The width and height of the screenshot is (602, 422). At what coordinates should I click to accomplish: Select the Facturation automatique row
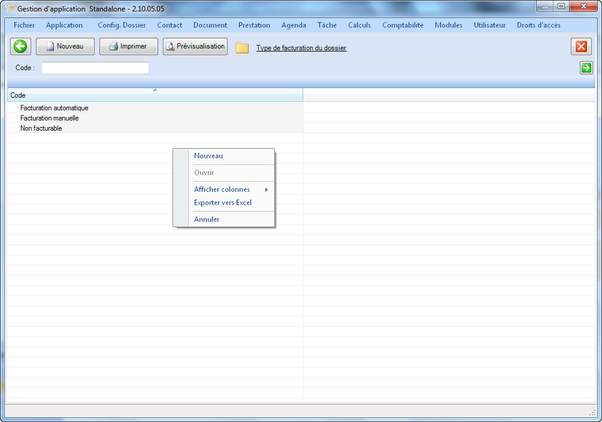coord(55,108)
